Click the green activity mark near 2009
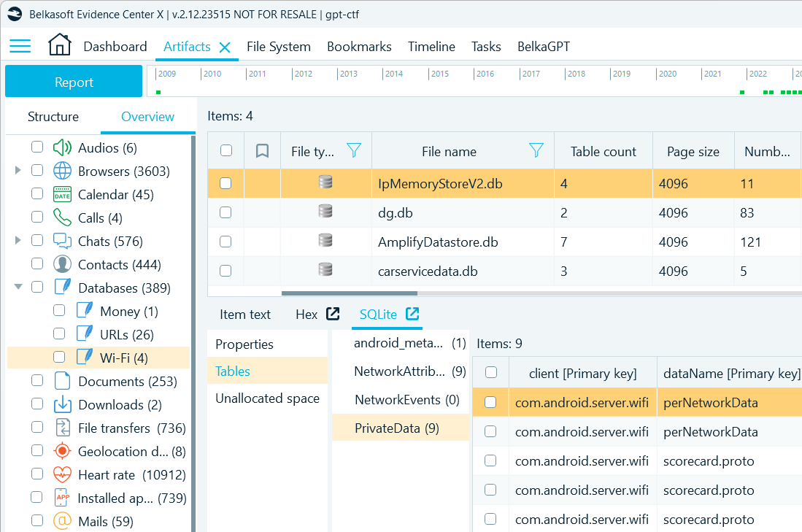 pyautogui.click(x=158, y=92)
